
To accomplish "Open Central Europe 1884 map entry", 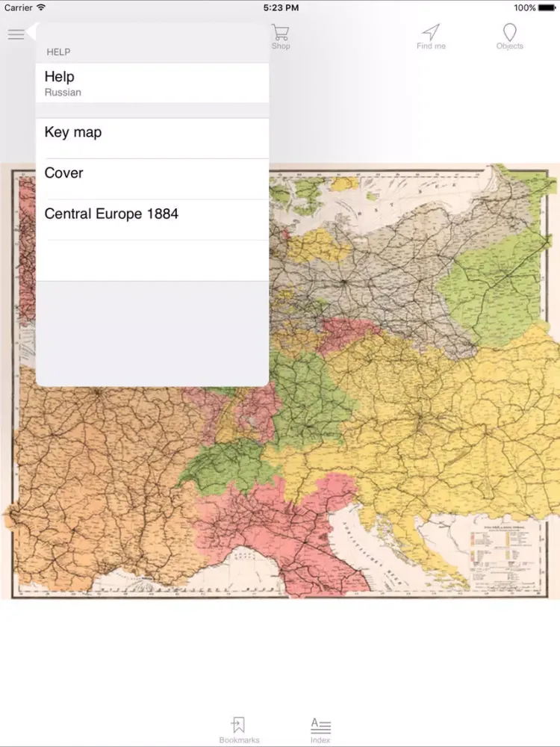I will tap(152, 220).
